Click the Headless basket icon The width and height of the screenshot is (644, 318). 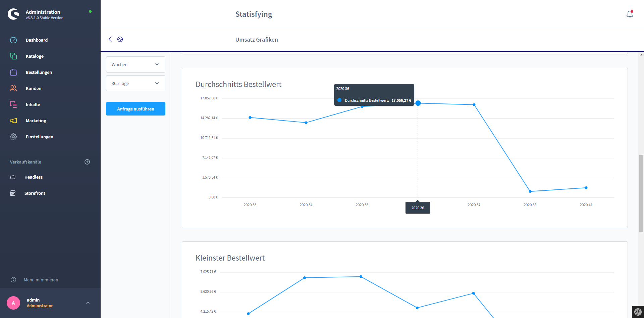tap(13, 177)
